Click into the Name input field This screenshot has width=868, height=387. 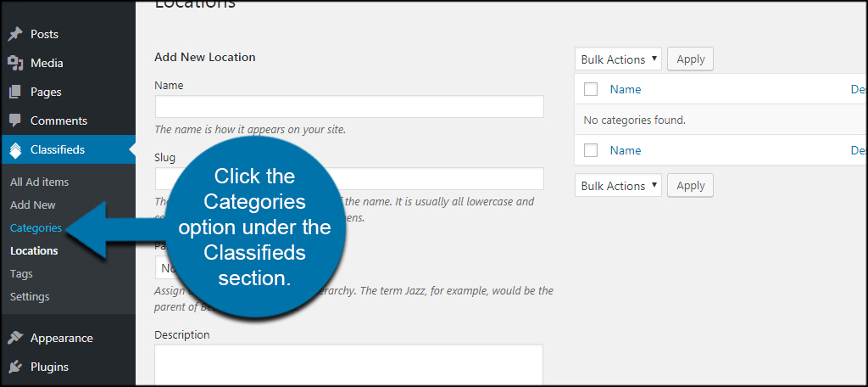(349, 106)
